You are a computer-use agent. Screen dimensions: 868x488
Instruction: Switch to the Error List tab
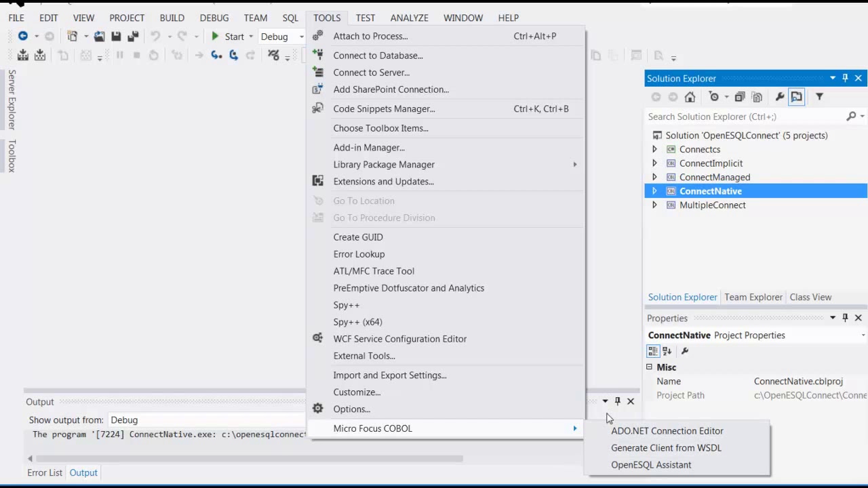(45, 472)
